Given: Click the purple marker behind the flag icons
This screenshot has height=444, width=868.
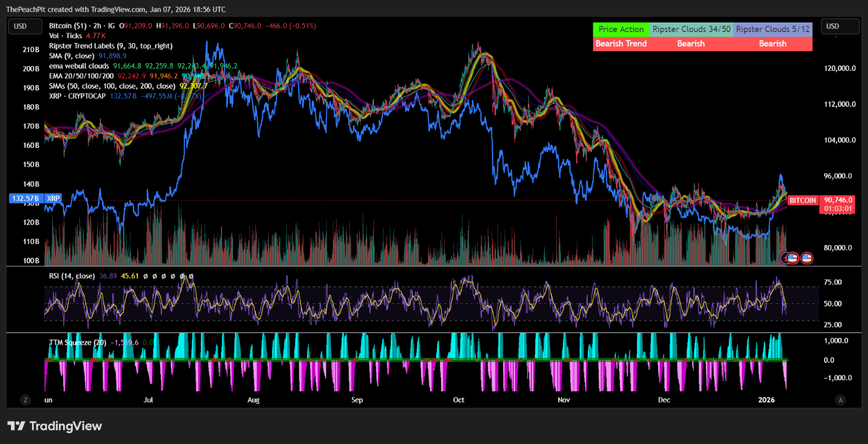Looking at the screenshot, I should (x=784, y=258).
